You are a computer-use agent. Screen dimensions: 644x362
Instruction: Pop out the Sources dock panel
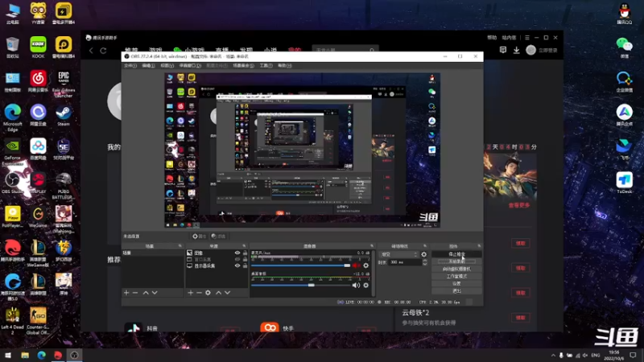(x=244, y=246)
